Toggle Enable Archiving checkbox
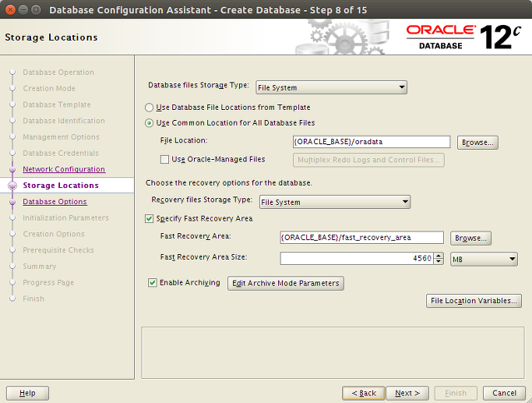This screenshot has height=403, width=532. [153, 282]
